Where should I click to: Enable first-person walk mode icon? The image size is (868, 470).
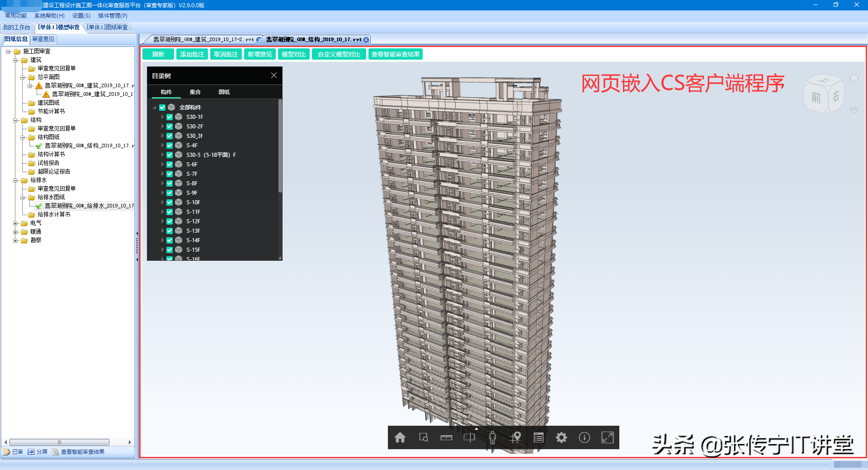click(x=492, y=437)
